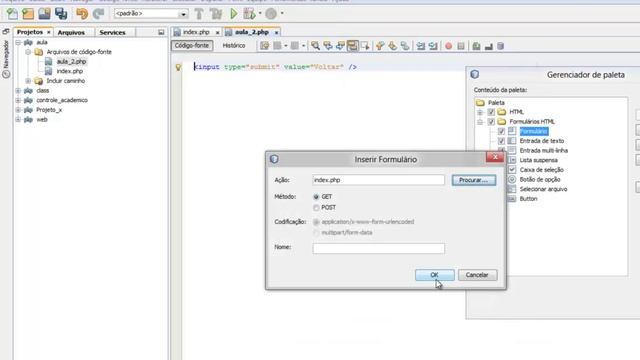The width and height of the screenshot is (640, 360).
Task: Click the Build Project hammer icon
Action: (199, 14)
